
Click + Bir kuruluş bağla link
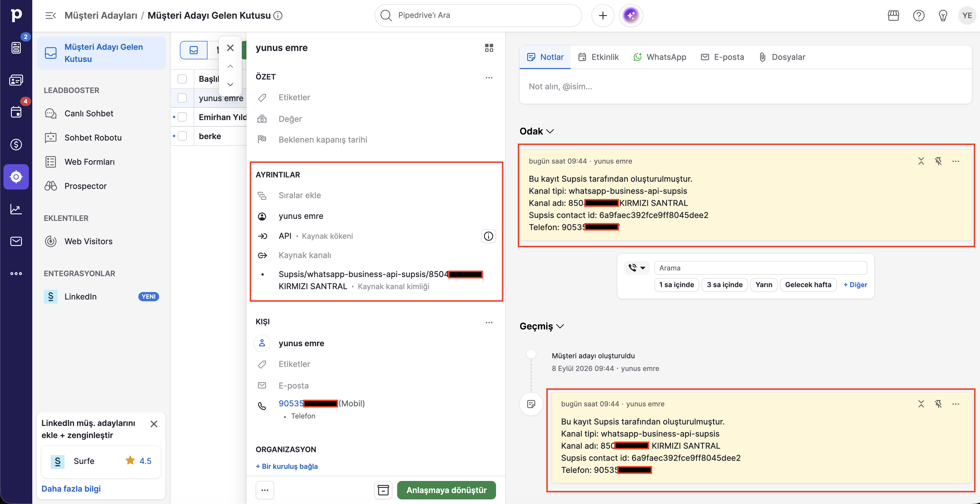click(x=287, y=466)
